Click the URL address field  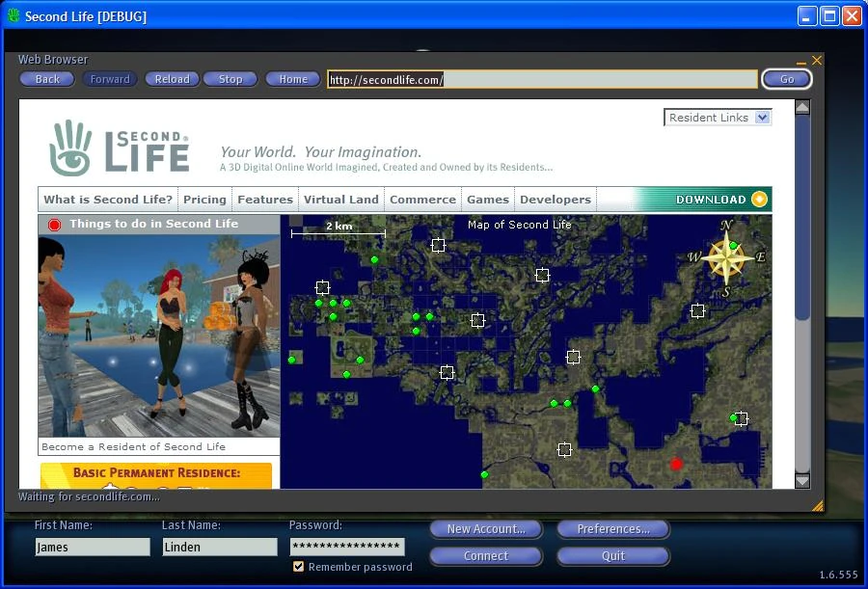(542, 79)
